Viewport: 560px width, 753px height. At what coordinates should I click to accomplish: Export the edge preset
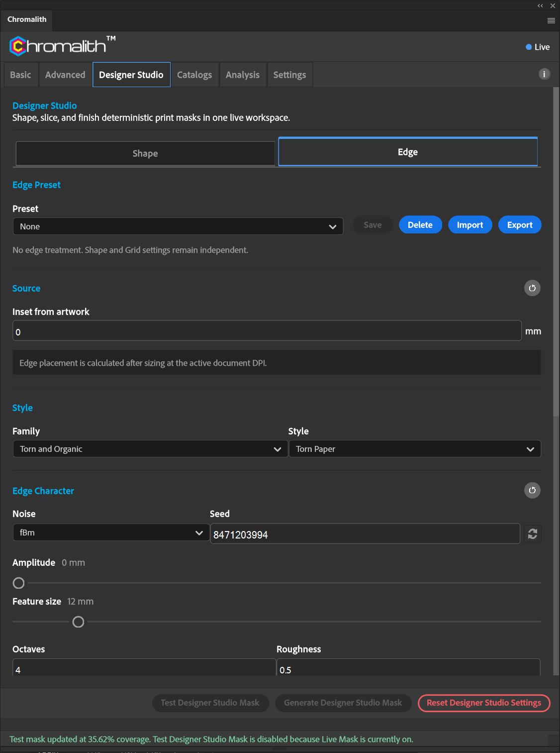point(520,225)
